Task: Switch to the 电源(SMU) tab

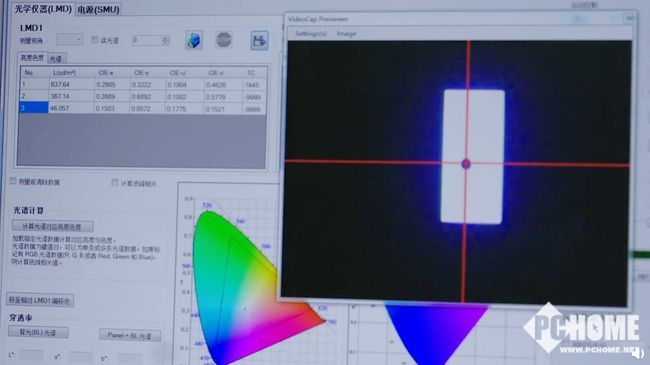Action: coord(99,10)
